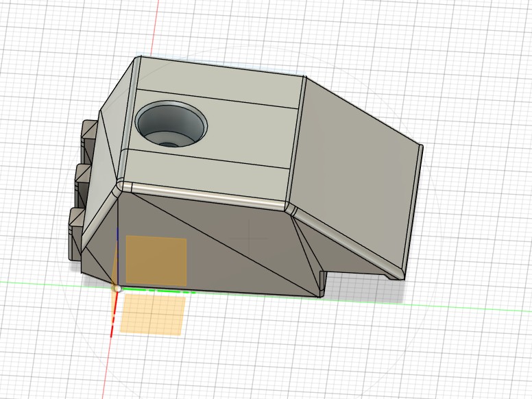The width and height of the screenshot is (532, 399).
Task: Click the countersunk hole on the top face
Action: [x=171, y=123]
